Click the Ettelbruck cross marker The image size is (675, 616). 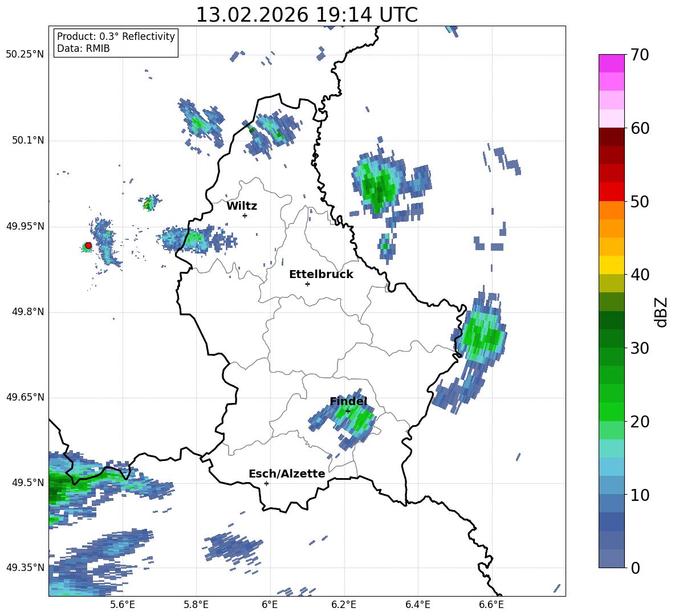coord(307,284)
